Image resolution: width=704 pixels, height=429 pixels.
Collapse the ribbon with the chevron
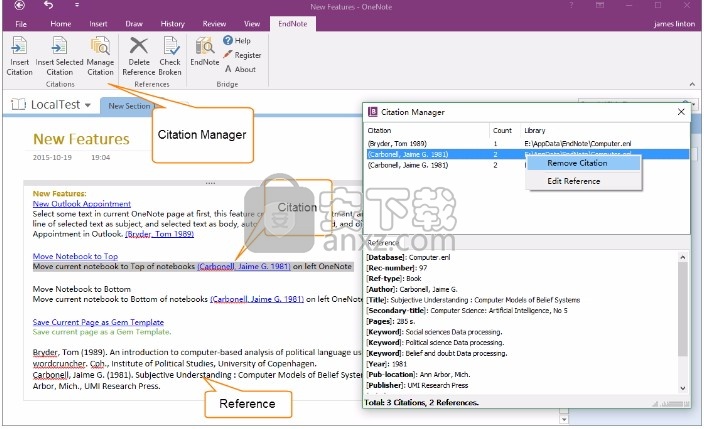692,84
